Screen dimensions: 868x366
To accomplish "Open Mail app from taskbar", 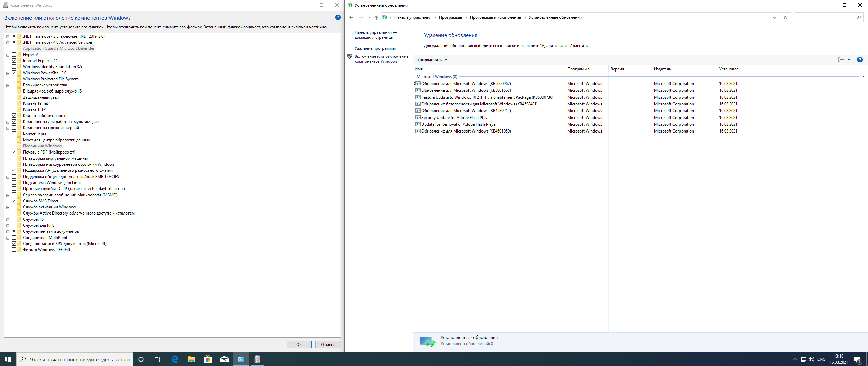I will (224, 359).
